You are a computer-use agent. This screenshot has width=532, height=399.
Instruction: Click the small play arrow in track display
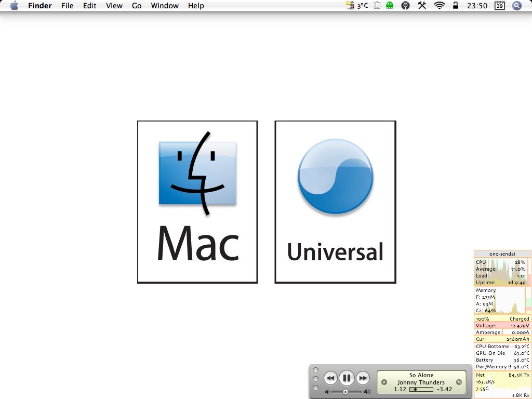pos(384,382)
